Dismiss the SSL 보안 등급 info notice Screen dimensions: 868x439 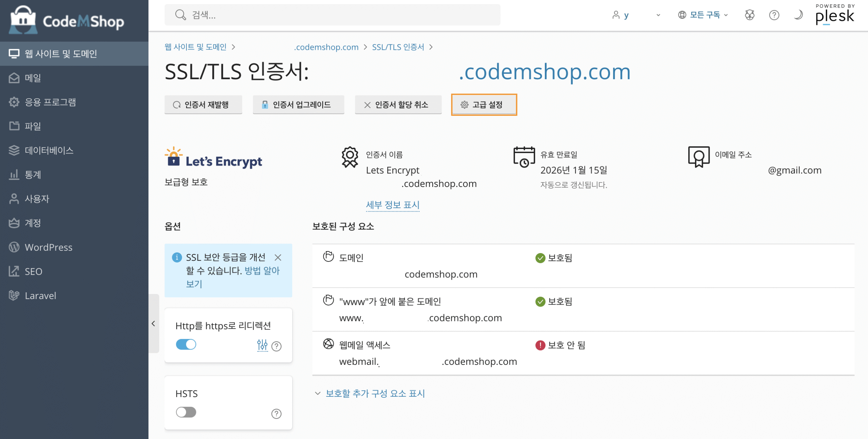(278, 257)
